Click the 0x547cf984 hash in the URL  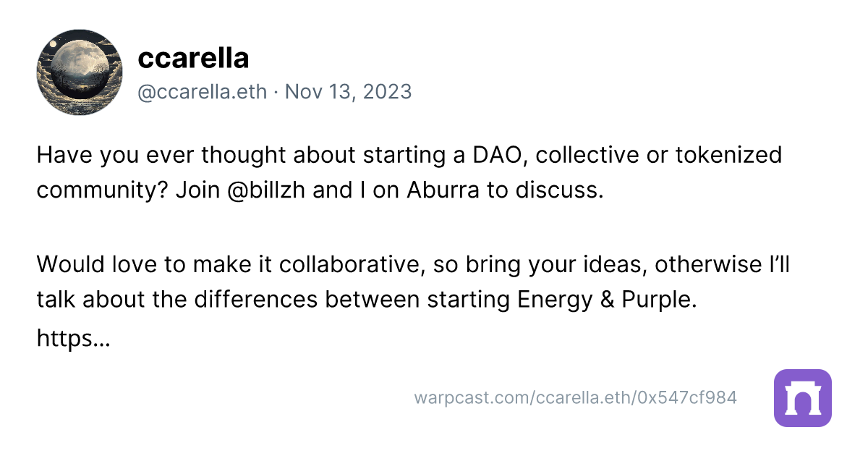pos(686,397)
